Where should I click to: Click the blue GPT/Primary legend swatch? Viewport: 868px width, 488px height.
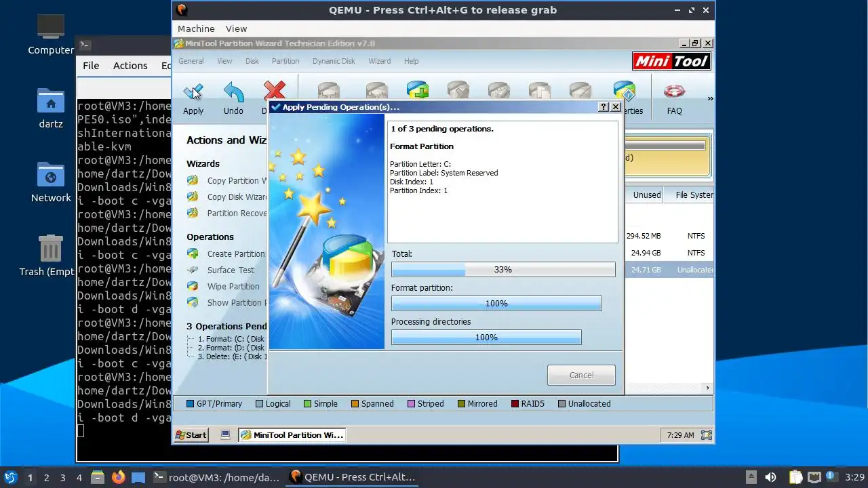click(x=191, y=404)
